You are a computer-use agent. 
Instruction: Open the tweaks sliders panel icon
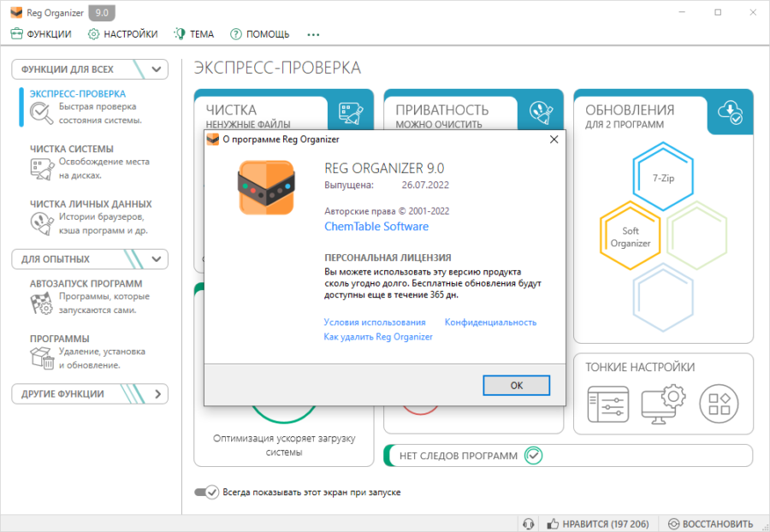pos(608,404)
